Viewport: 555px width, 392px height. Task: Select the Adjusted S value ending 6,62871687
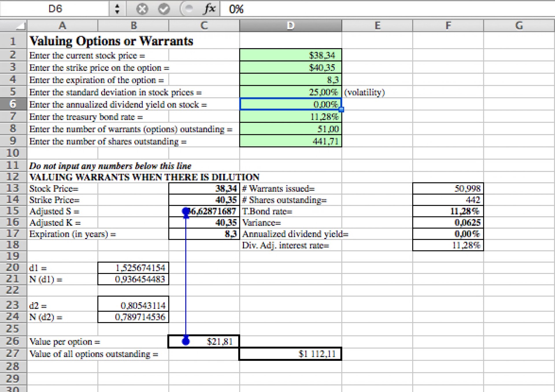204,211
